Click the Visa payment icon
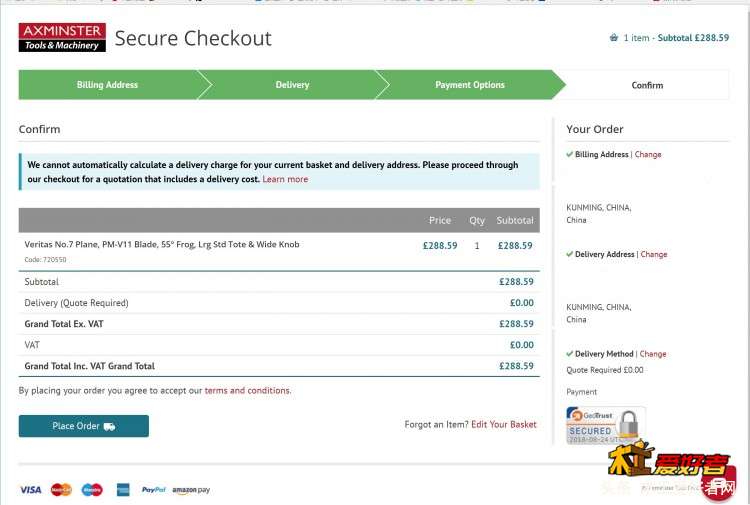The image size is (750, 505). click(x=31, y=490)
